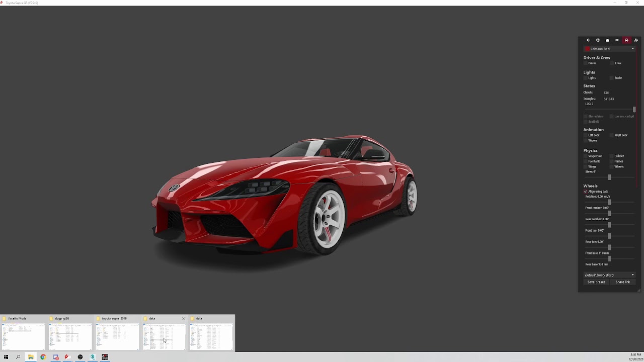Uncheck Align using data checkbox
This screenshot has width=644, height=362.
(586, 192)
